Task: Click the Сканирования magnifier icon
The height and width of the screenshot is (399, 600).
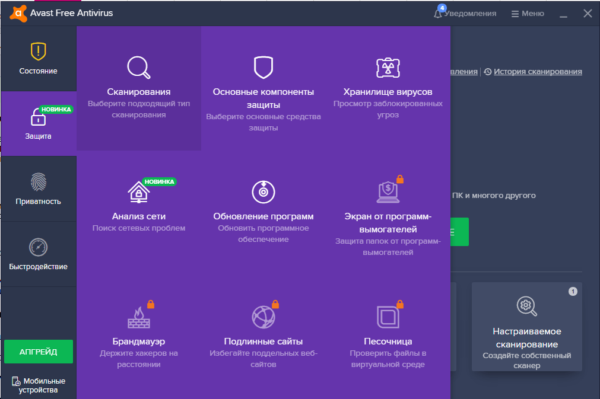Action: click(139, 67)
